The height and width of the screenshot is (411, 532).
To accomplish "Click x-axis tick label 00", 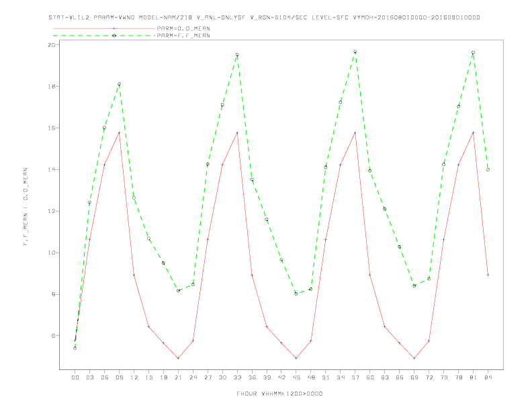I will click(75, 377).
